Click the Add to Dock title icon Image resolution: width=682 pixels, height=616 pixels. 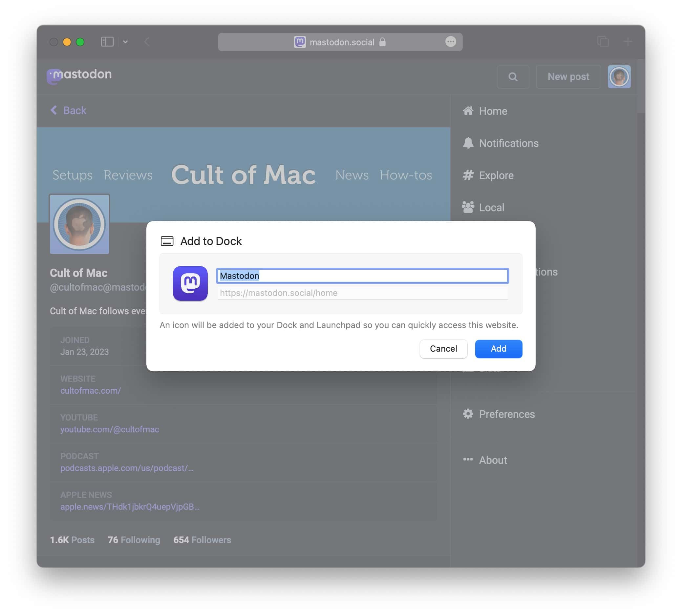pyautogui.click(x=167, y=241)
